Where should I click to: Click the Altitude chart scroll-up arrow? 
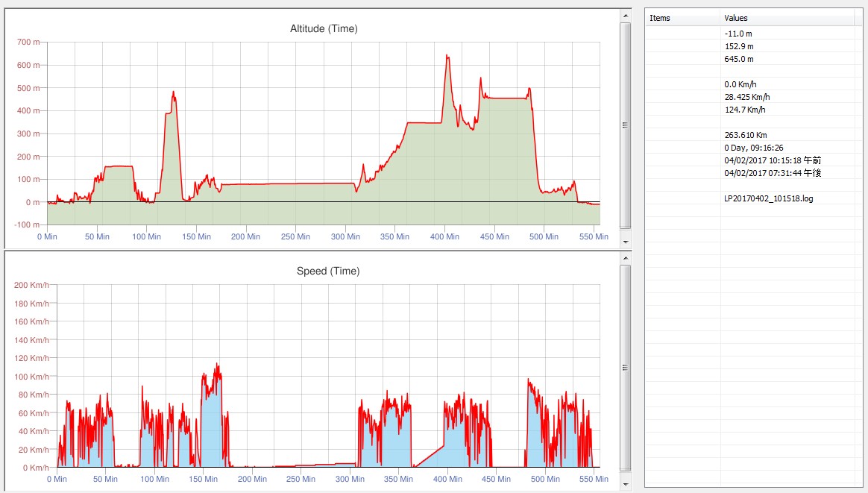tap(625, 15)
